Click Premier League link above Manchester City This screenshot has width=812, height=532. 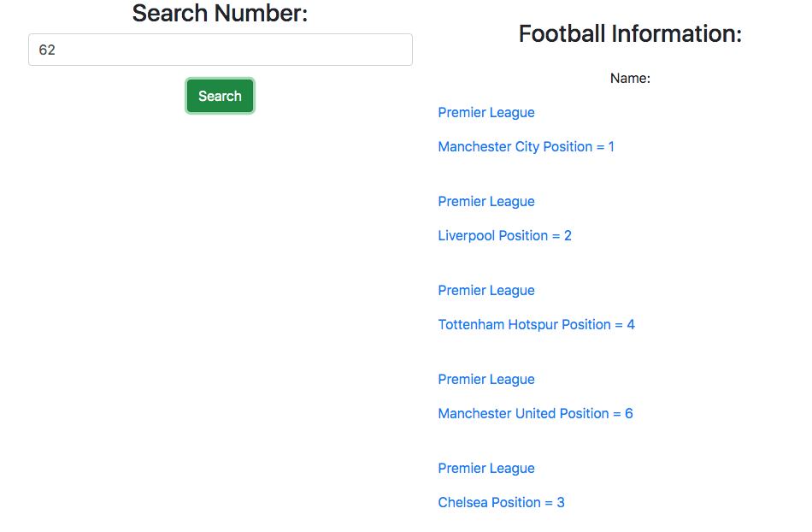(x=486, y=113)
